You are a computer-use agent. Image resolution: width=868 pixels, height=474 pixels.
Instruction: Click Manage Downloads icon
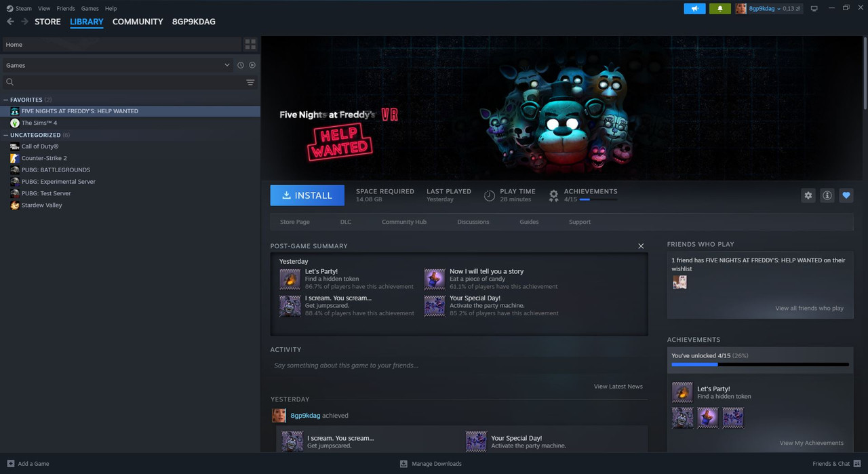403,464
